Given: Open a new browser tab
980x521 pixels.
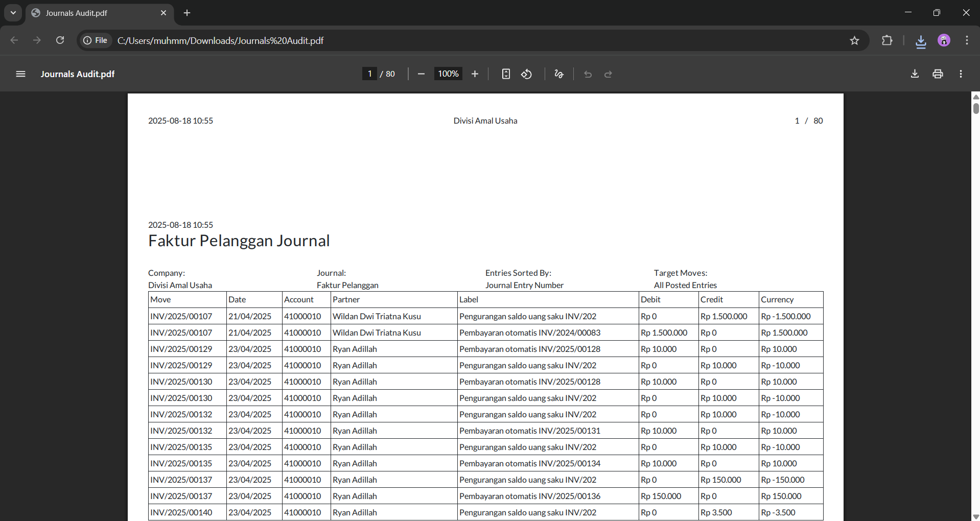Looking at the screenshot, I should point(187,13).
